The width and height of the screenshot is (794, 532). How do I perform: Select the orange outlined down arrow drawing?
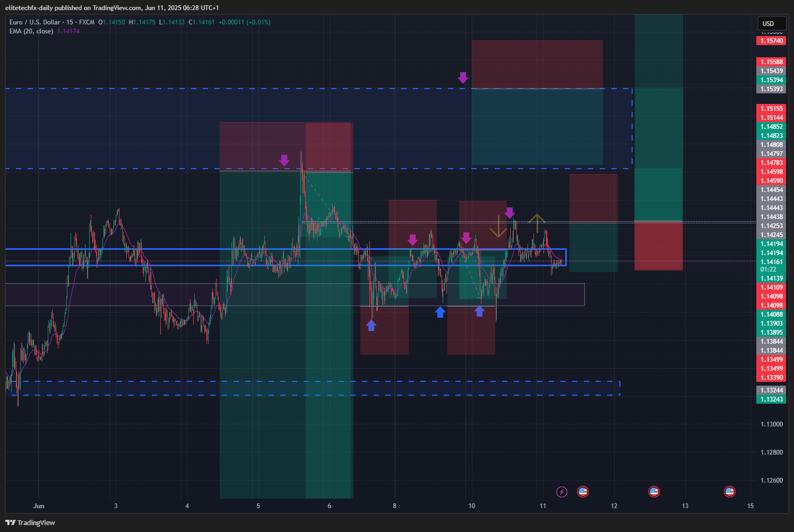coord(498,226)
